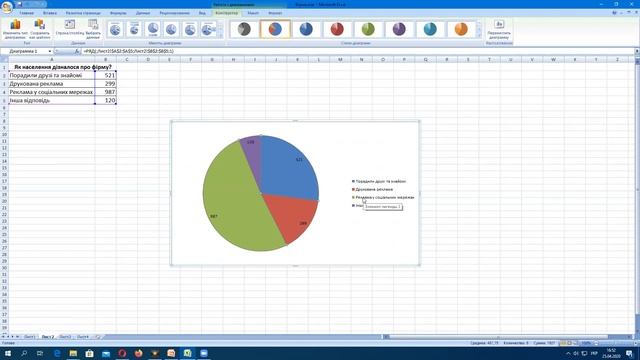The image size is (640, 360).
Task: Click the green pie slice 987
Action: pos(233,200)
